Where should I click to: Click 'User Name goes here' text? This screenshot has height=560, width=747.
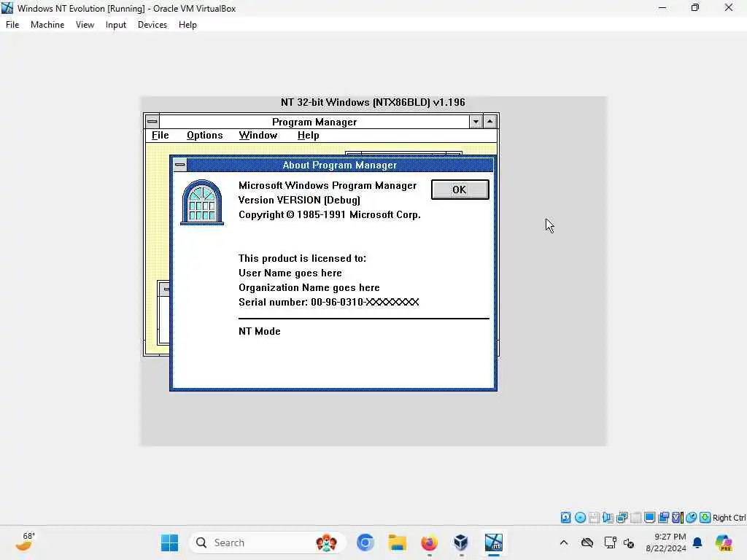coord(290,273)
